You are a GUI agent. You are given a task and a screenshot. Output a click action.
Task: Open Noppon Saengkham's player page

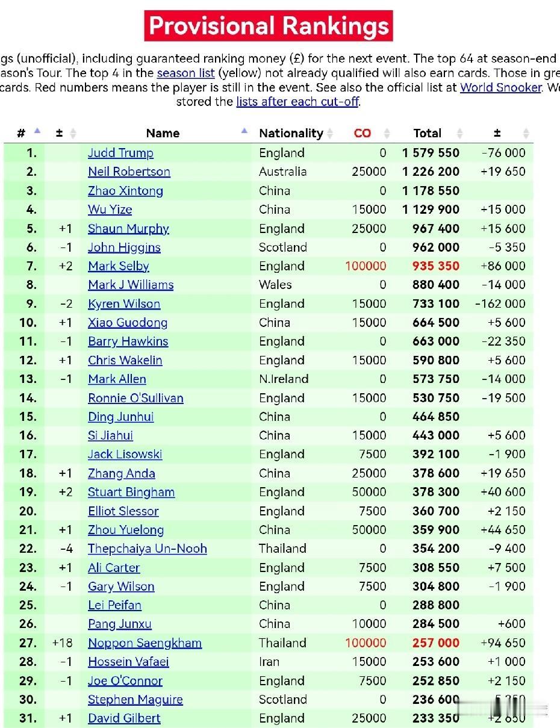[x=145, y=643]
